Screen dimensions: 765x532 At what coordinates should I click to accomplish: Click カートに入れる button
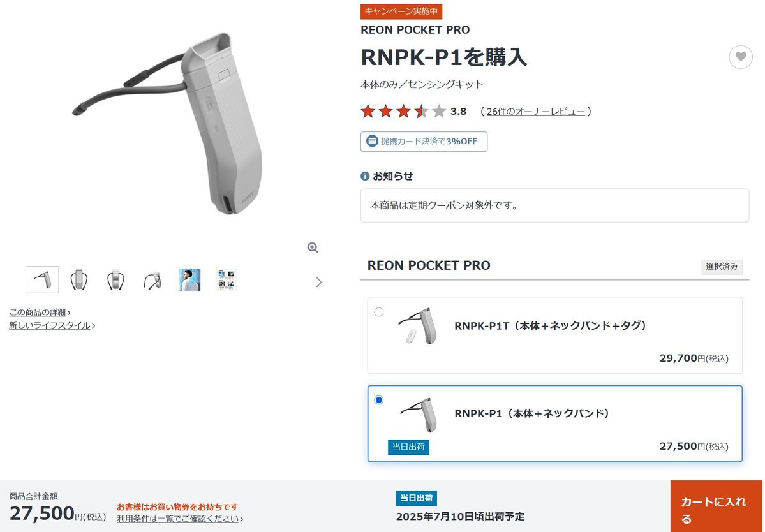[716, 506]
